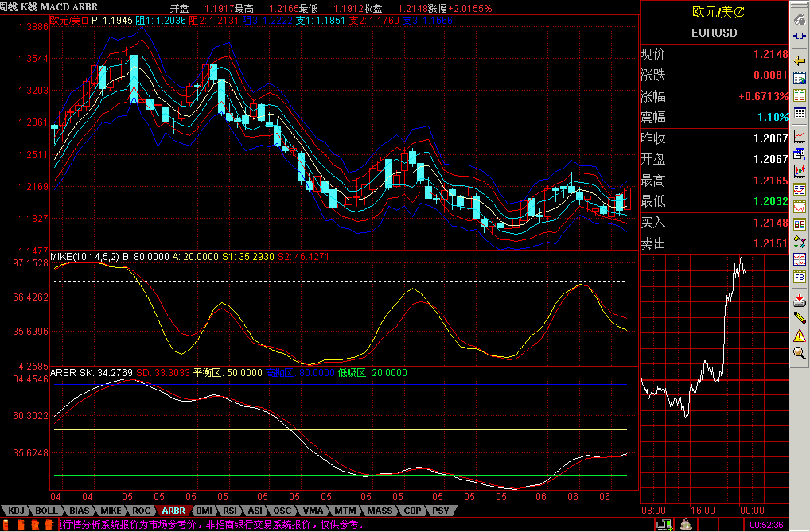810x532 pixels.
Task: Click the red line chart icon
Action: (x=800, y=137)
